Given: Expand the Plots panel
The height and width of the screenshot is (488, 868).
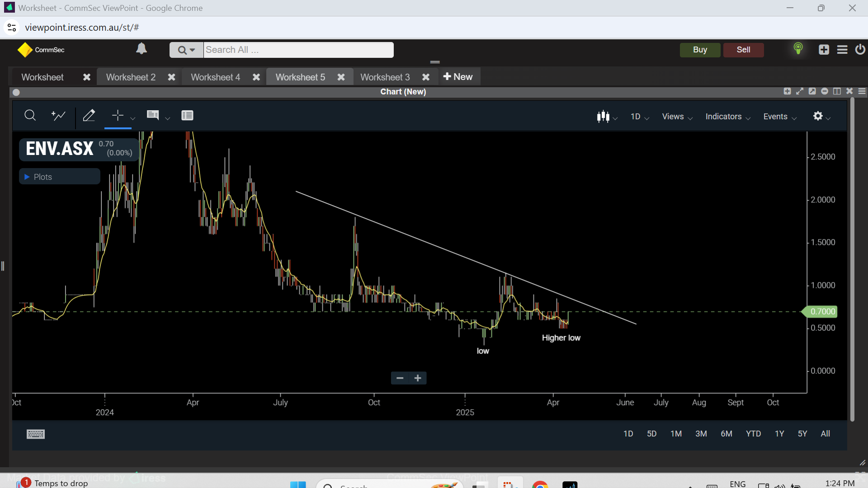Looking at the screenshot, I should (x=60, y=177).
